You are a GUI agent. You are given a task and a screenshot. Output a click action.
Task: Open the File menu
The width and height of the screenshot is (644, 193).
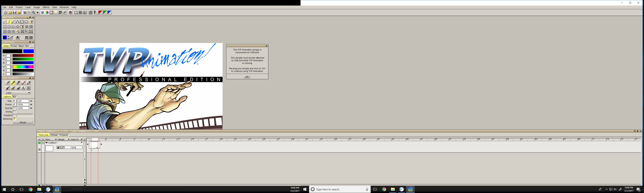pyautogui.click(x=4, y=7)
